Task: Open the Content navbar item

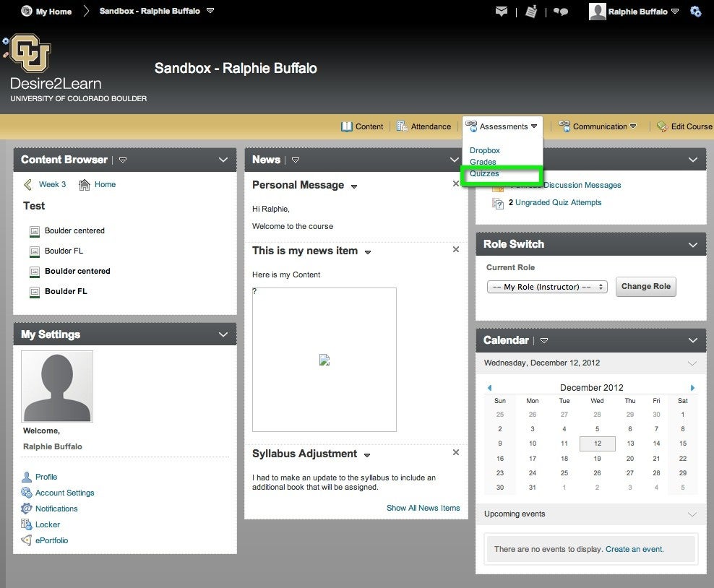Action: (362, 126)
